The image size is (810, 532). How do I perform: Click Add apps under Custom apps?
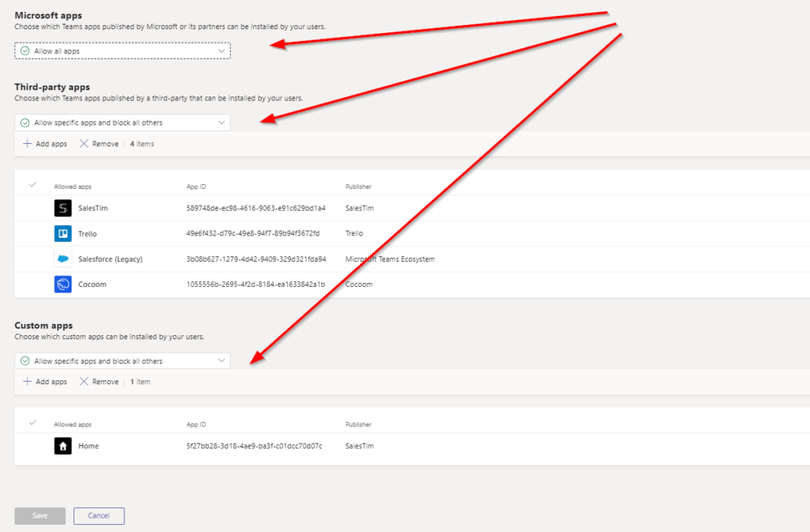(x=45, y=381)
